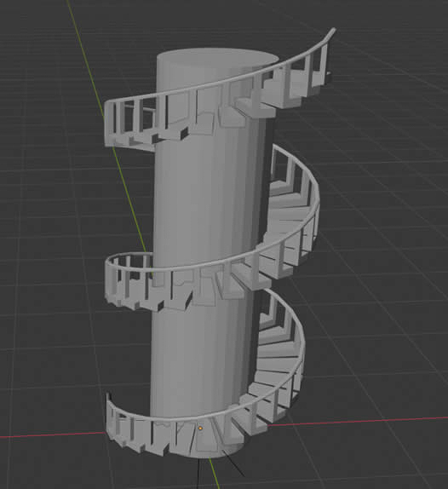Click the middle handrail loop on the left
The image size is (448, 489).
[x=124, y=259]
